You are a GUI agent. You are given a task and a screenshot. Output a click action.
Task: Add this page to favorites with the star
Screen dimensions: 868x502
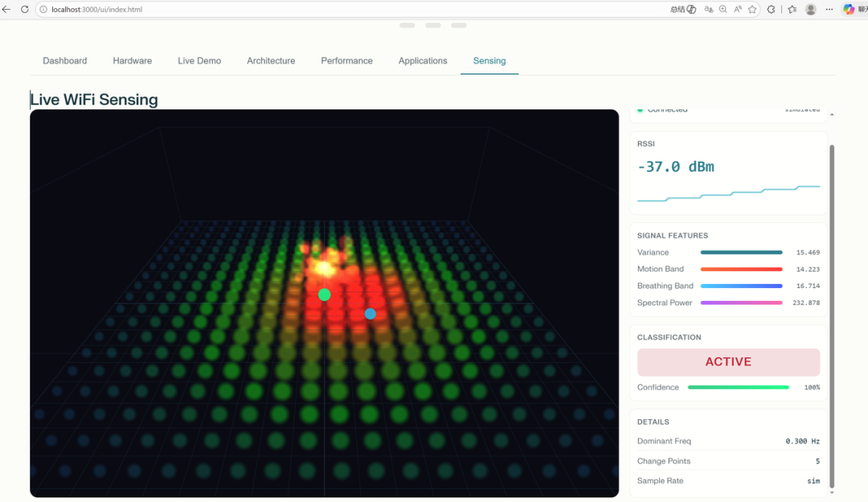click(x=752, y=10)
